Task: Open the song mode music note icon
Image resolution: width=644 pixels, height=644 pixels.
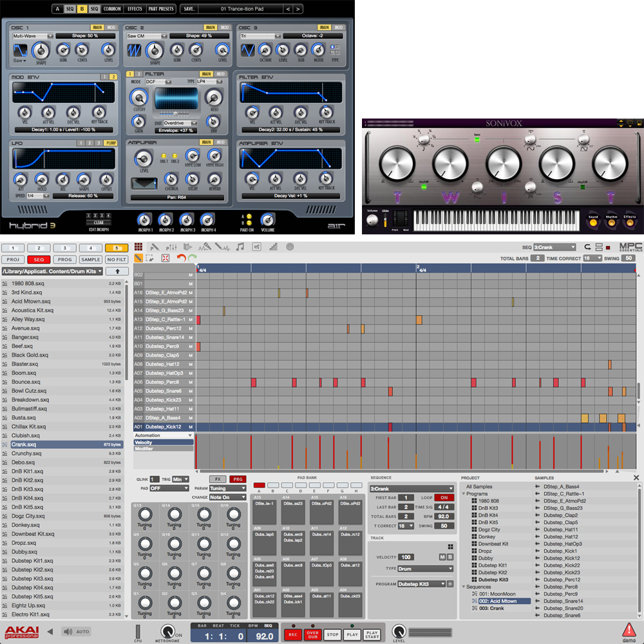Action: [x=240, y=247]
